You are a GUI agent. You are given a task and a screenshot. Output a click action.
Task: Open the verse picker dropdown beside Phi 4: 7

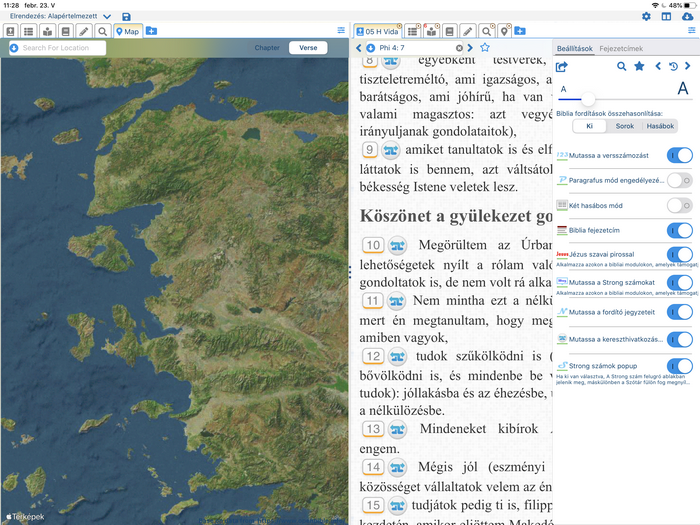371,48
